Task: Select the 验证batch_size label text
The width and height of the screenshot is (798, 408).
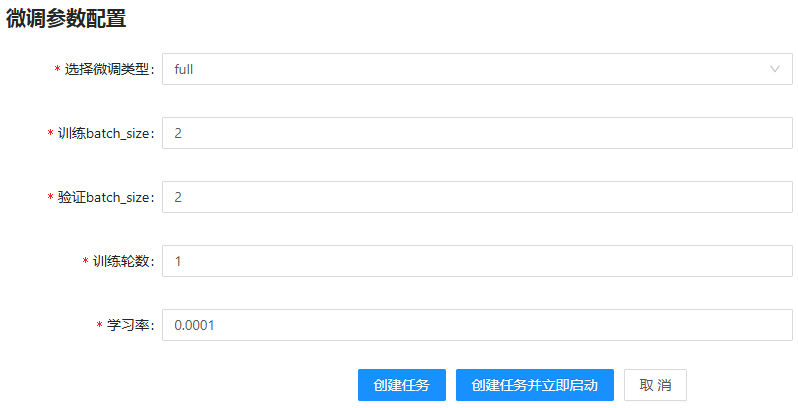Action: pyautogui.click(x=106, y=197)
